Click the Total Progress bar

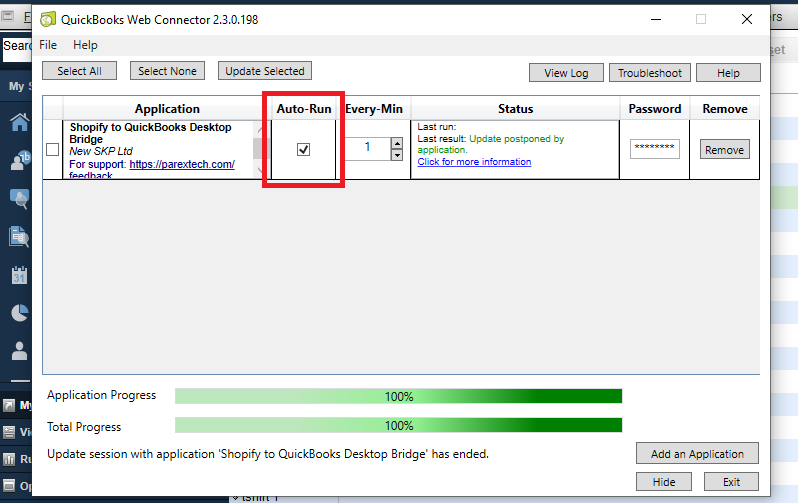coord(398,425)
